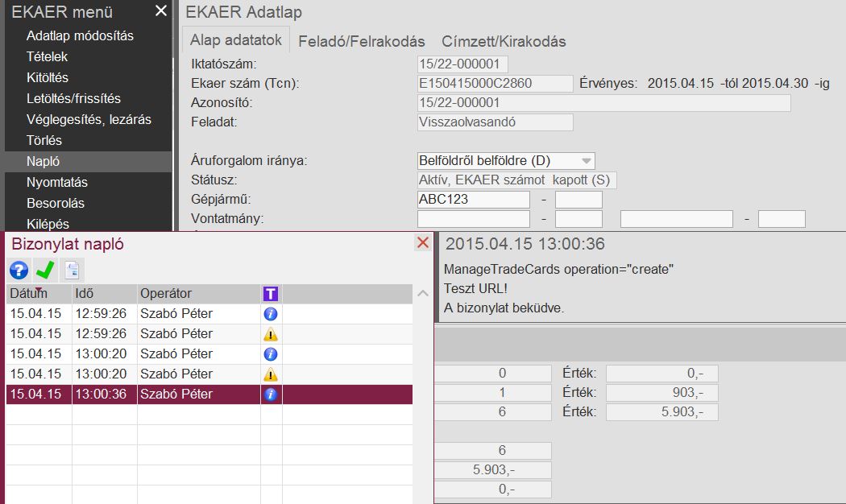846x504 pixels.
Task: Click the Azonosító field
Action: coord(603,103)
